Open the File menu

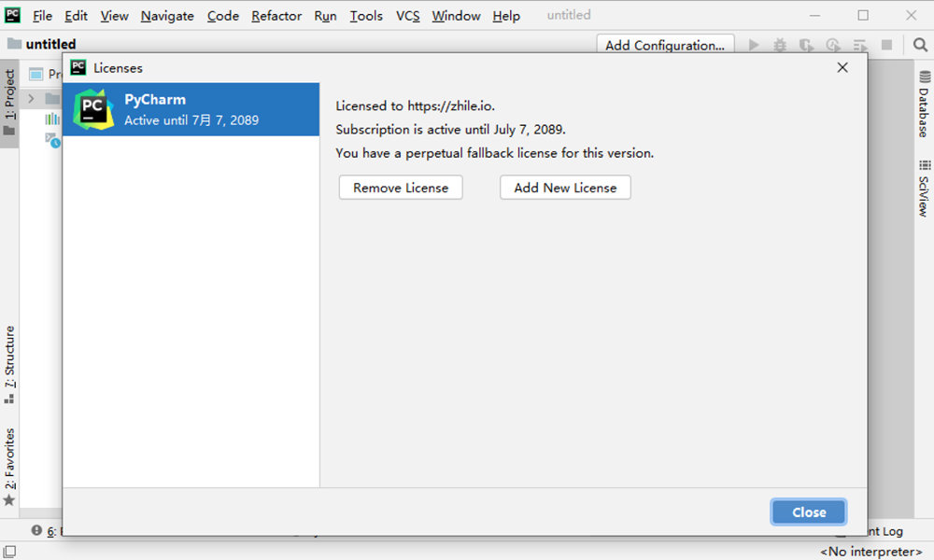pos(42,16)
